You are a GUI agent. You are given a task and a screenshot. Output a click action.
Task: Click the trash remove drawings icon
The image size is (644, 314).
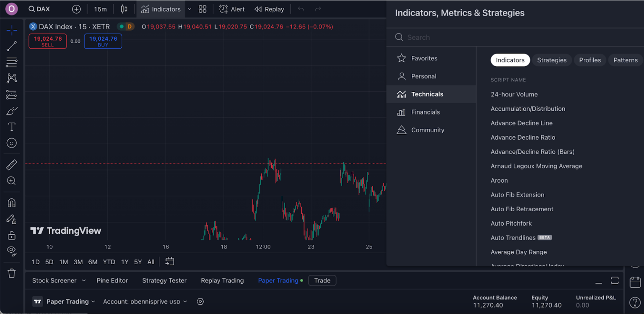12,273
